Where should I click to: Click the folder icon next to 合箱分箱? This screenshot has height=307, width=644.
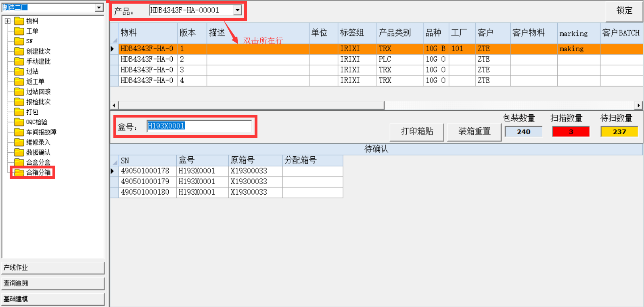(19, 172)
